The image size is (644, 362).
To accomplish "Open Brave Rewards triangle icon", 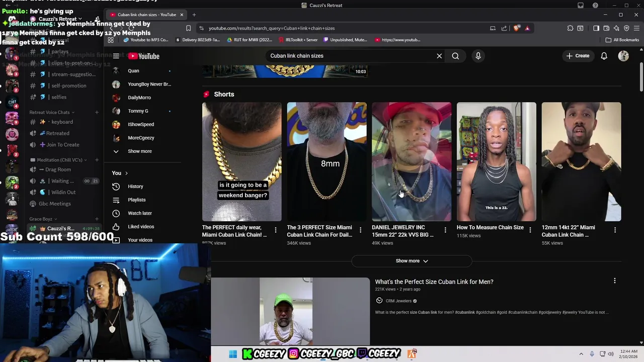I will coord(527,28).
